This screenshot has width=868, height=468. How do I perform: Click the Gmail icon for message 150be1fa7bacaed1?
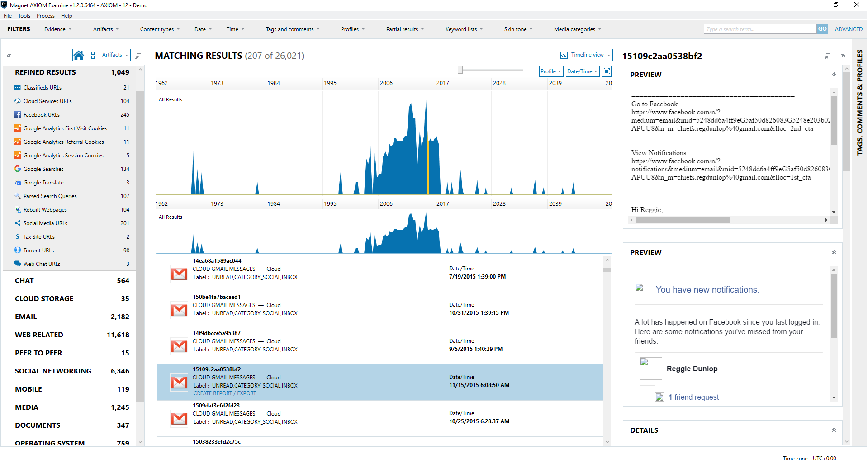click(x=180, y=310)
